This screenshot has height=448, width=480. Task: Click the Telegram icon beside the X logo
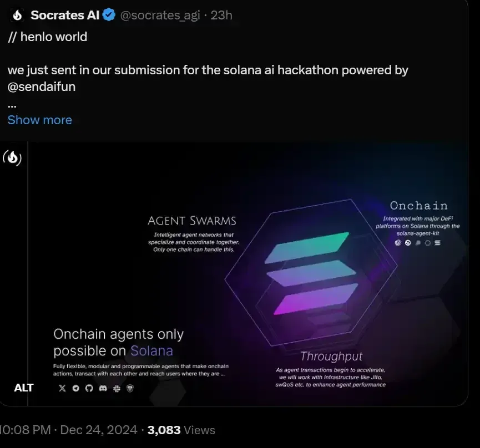pos(76,388)
